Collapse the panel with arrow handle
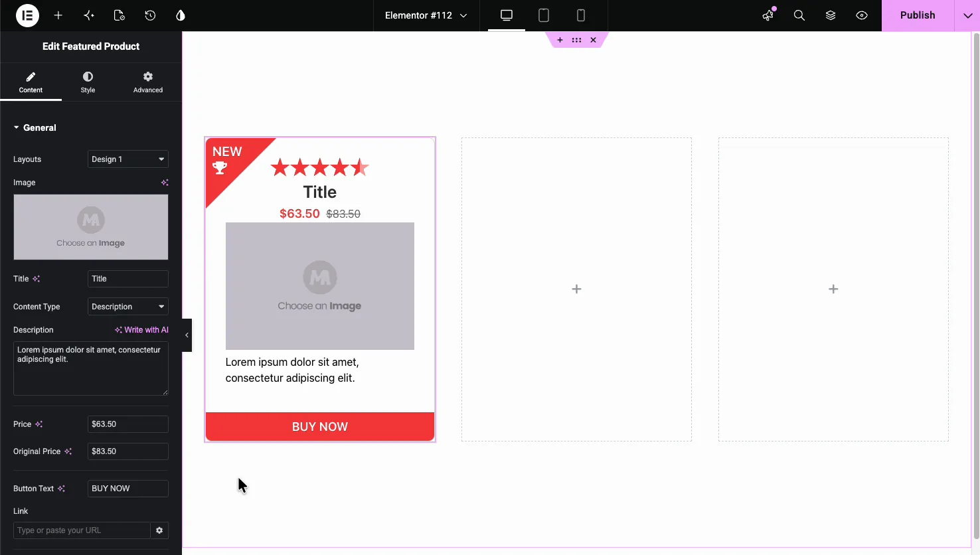This screenshot has width=980, height=555. (x=187, y=335)
